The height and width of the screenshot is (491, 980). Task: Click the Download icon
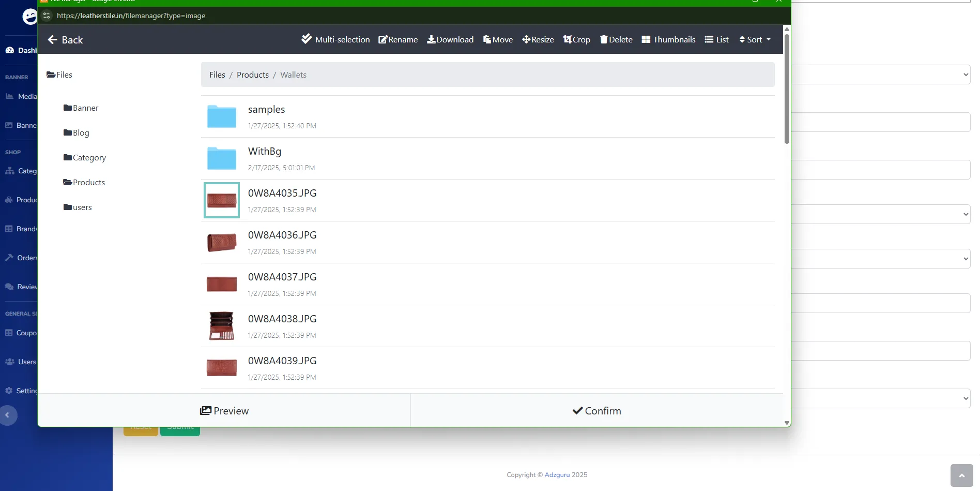[449, 39]
